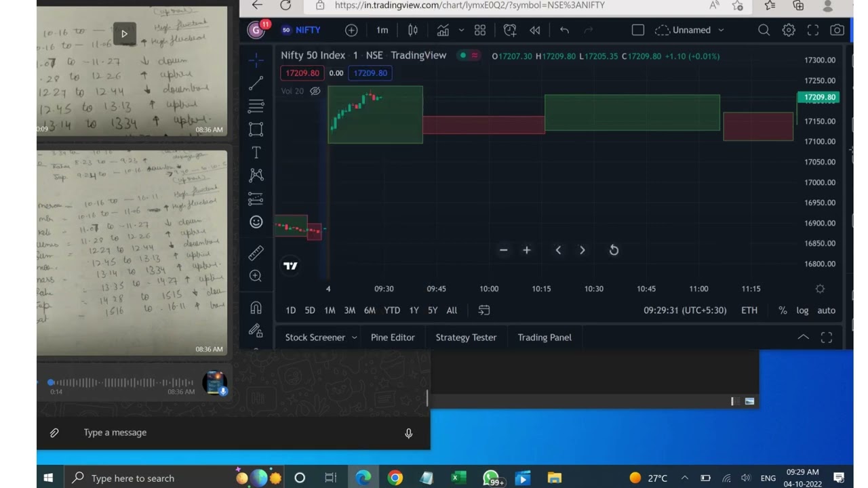Select the YTD date range
The height and width of the screenshot is (488, 868).
(392, 310)
